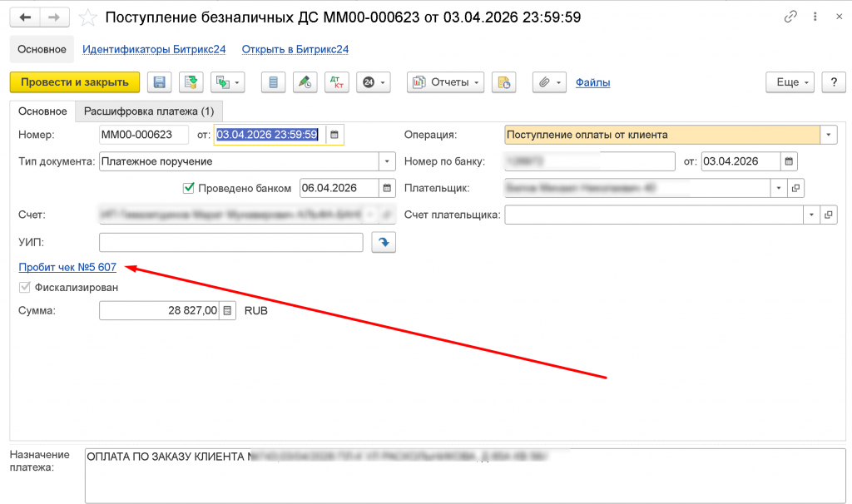The image size is (852, 504).
Task: Open the create-based-on dropdown button
Action: pos(228,82)
